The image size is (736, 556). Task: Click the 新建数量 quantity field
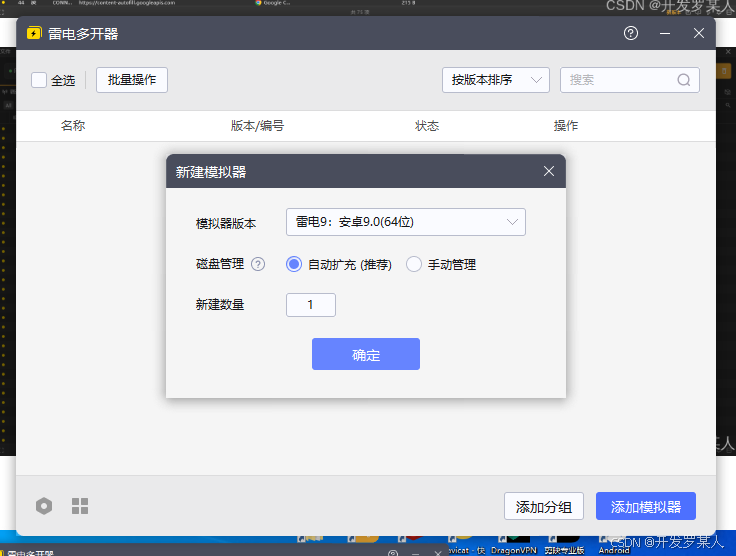(311, 305)
